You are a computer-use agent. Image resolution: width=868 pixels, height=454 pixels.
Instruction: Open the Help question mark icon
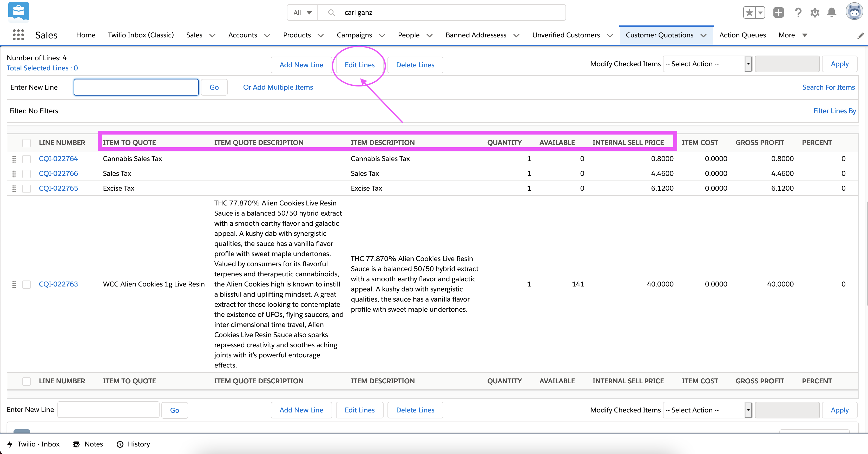point(798,13)
